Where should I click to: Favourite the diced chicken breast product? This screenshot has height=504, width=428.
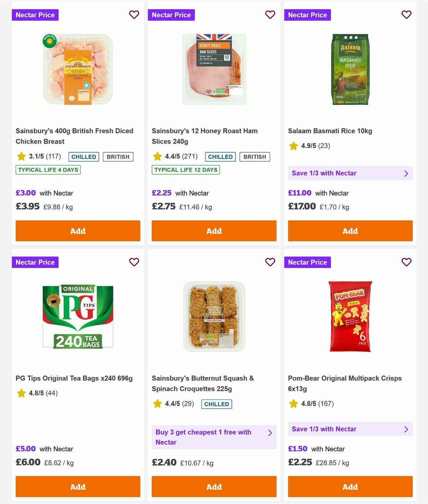point(134,15)
